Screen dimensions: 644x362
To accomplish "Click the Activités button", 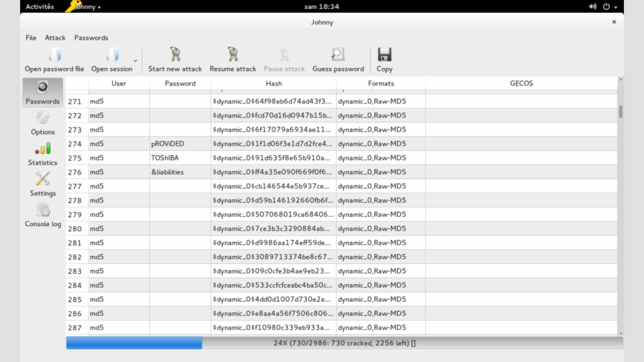I will pyautogui.click(x=40, y=7).
